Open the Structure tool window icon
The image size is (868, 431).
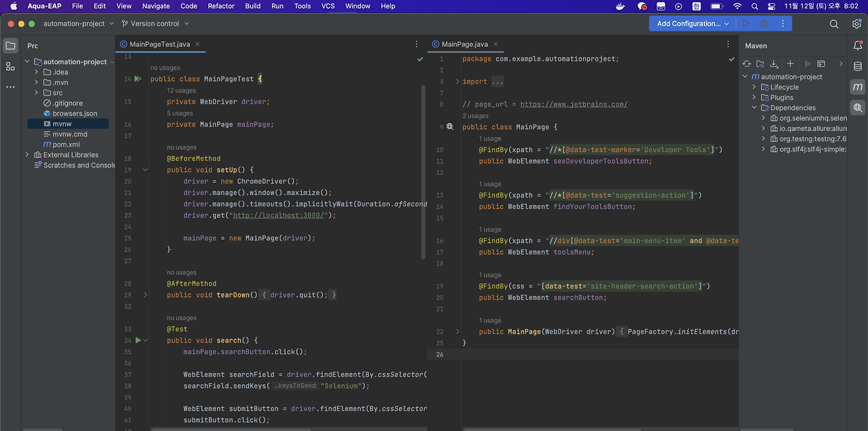tap(10, 67)
